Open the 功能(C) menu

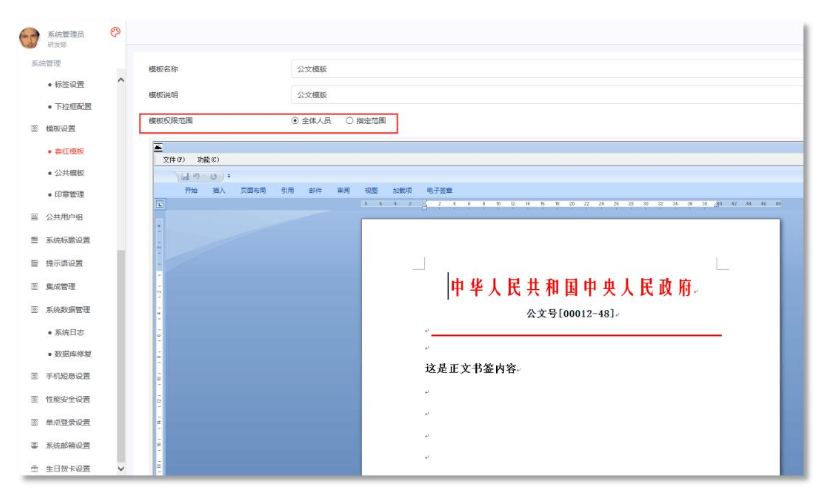point(208,159)
